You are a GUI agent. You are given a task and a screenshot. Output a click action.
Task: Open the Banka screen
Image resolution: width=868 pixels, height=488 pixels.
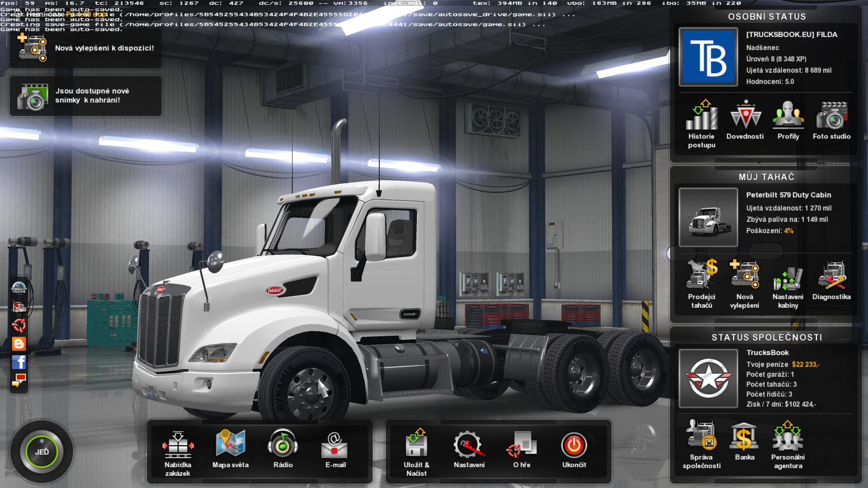[745, 441]
